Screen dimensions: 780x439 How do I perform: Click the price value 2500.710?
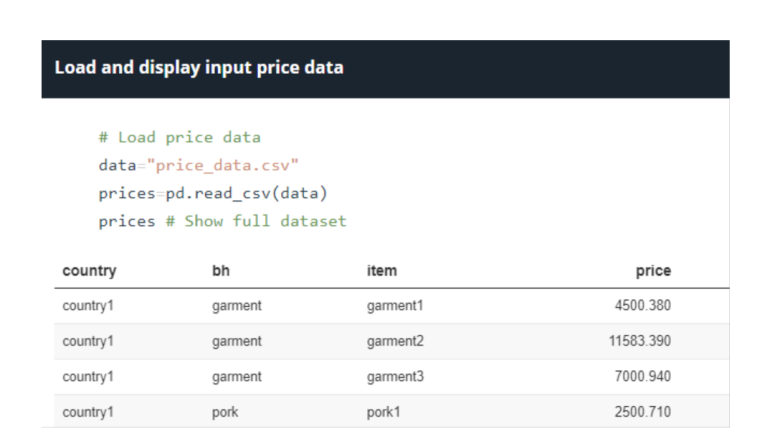[x=643, y=412]
